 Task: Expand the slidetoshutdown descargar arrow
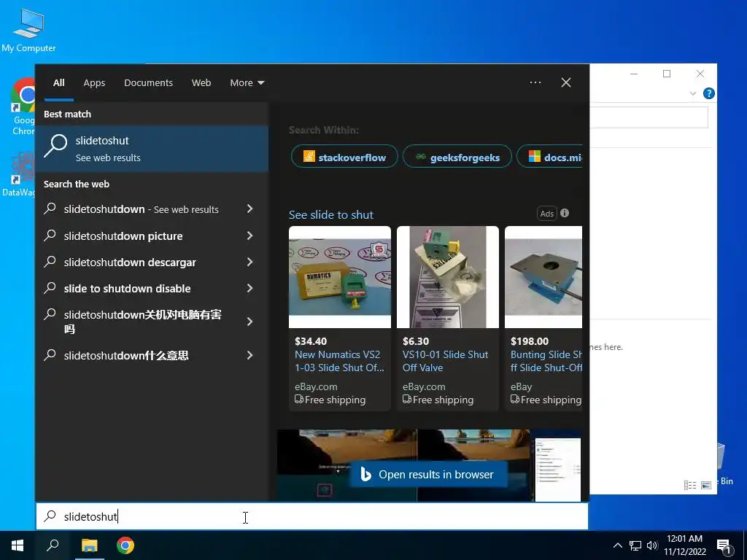(249, 262)
